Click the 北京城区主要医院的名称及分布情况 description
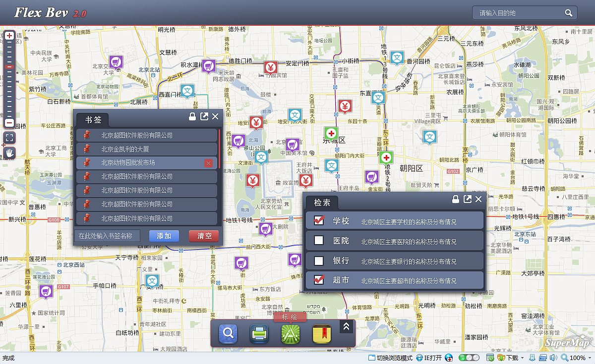Screen dimensions: 595x364 [409, 242]
